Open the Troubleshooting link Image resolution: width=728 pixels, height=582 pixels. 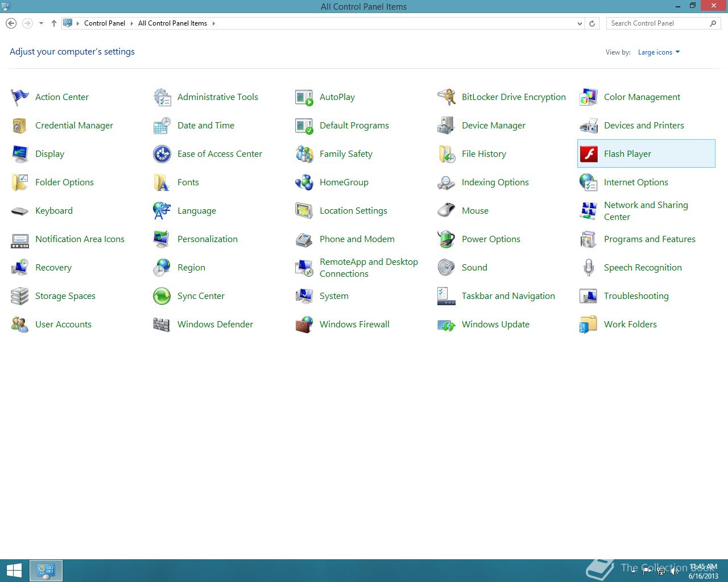tap(636, 296)
